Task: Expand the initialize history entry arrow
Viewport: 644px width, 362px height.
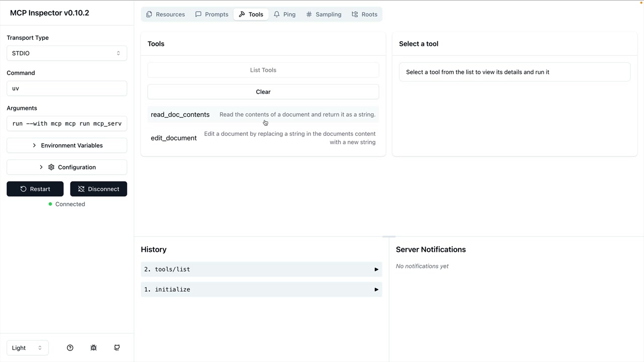Action: (376, 290)
